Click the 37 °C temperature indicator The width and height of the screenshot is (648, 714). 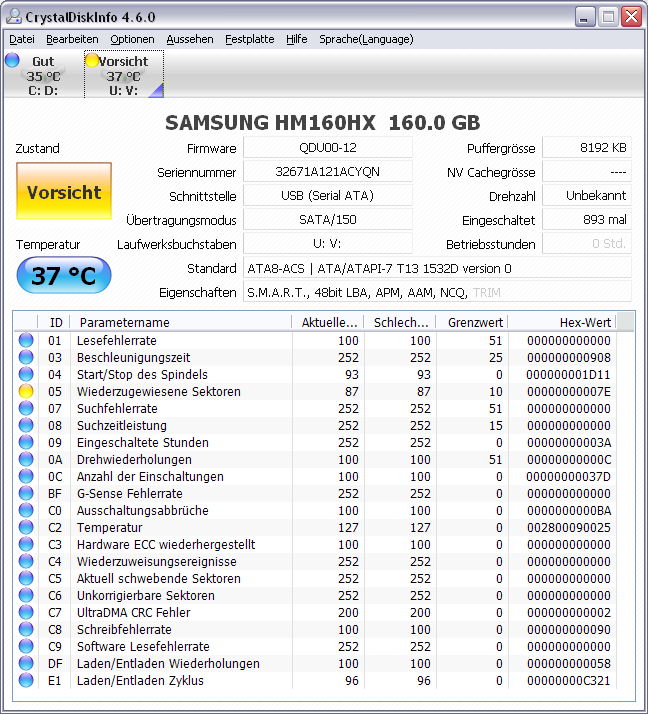pos(64,275)
